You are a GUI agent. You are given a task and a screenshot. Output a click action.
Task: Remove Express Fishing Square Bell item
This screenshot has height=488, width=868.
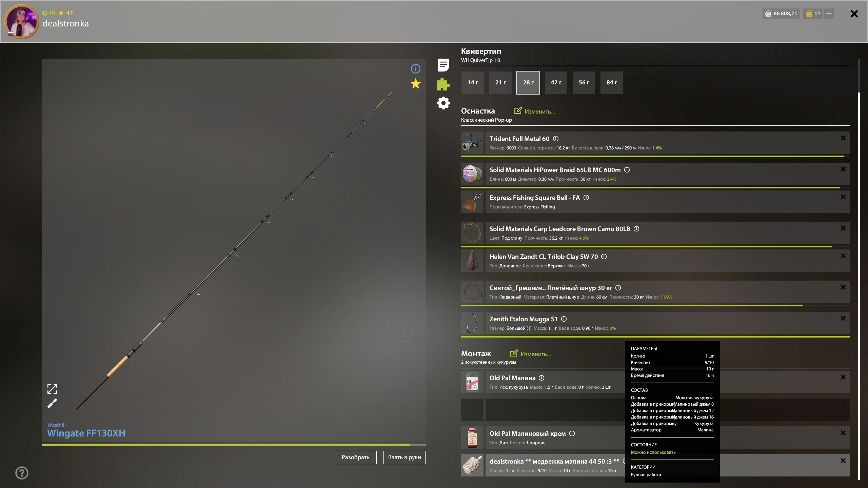point(843,197)
